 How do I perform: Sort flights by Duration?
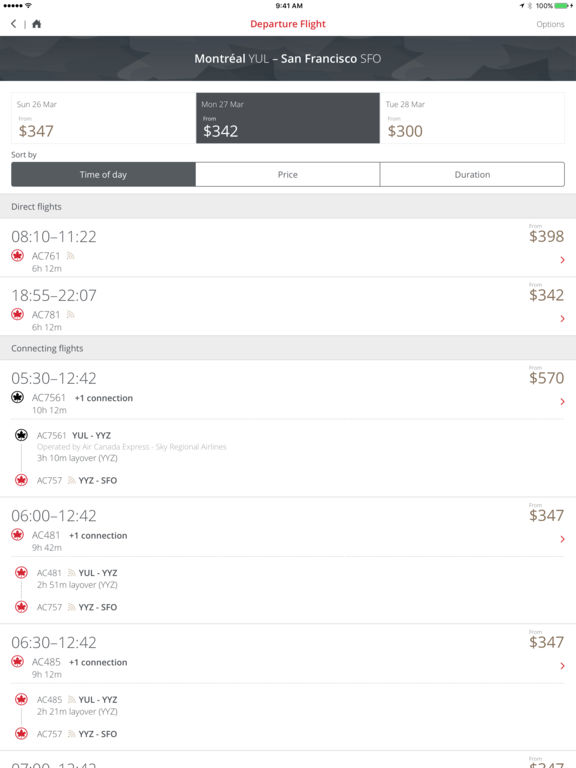tap(472, 174)
